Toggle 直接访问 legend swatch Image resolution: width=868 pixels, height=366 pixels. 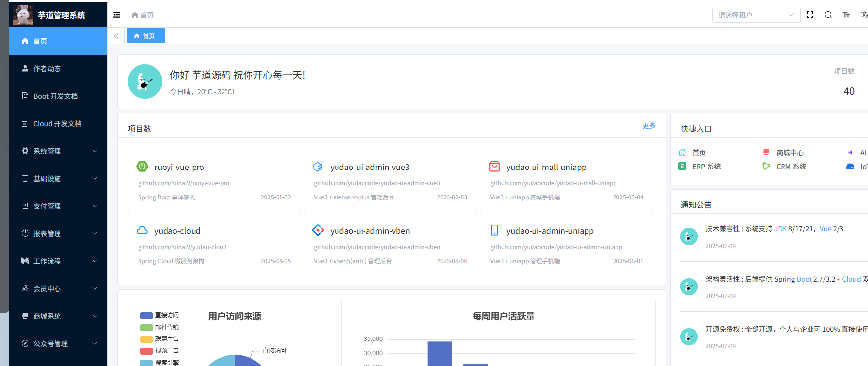[146, 315]
